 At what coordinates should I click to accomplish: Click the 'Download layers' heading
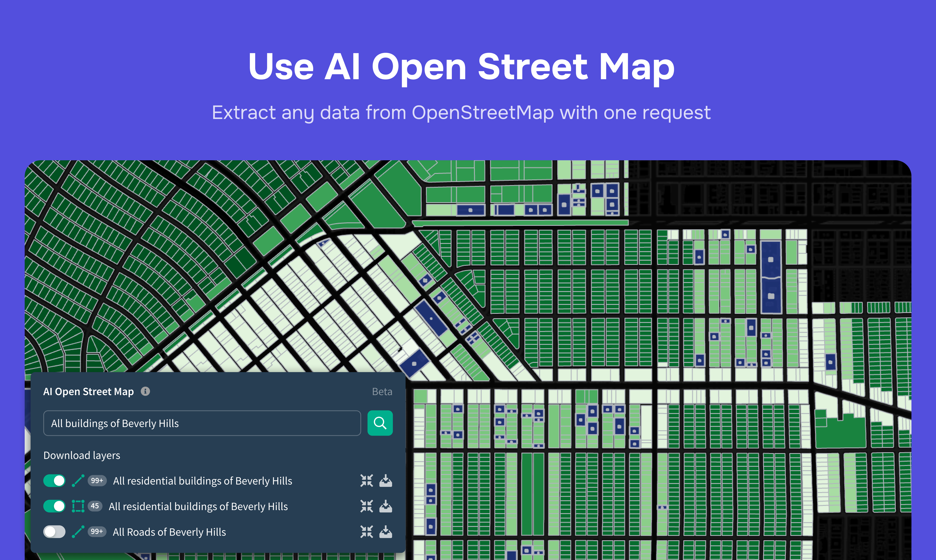coord(82,456)
